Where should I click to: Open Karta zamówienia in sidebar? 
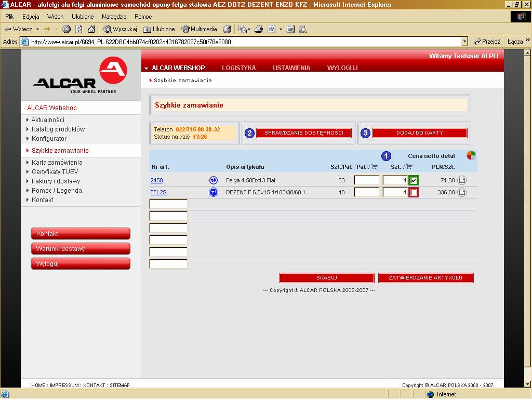57,163
